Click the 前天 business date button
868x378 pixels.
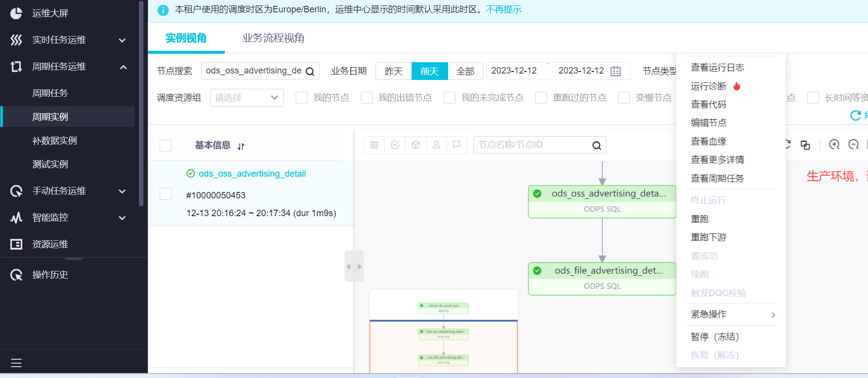(430, 71)
